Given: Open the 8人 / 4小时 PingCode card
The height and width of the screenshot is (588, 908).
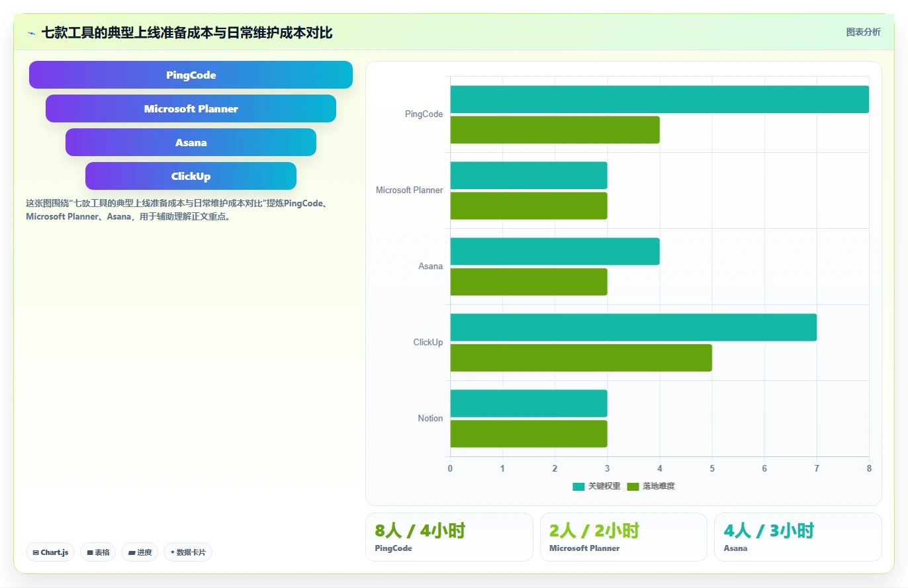Looking at the screenshot, I should [x=449, y=537].
